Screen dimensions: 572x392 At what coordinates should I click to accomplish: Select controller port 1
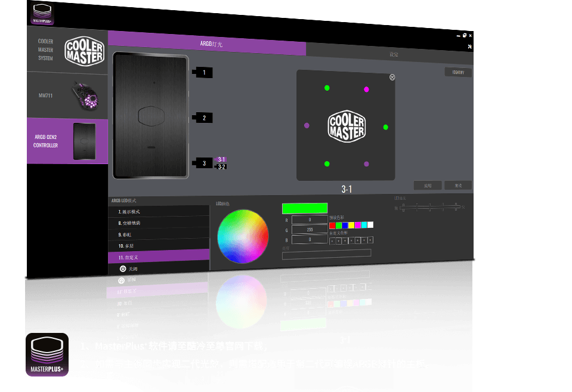[x=203, y=72]
